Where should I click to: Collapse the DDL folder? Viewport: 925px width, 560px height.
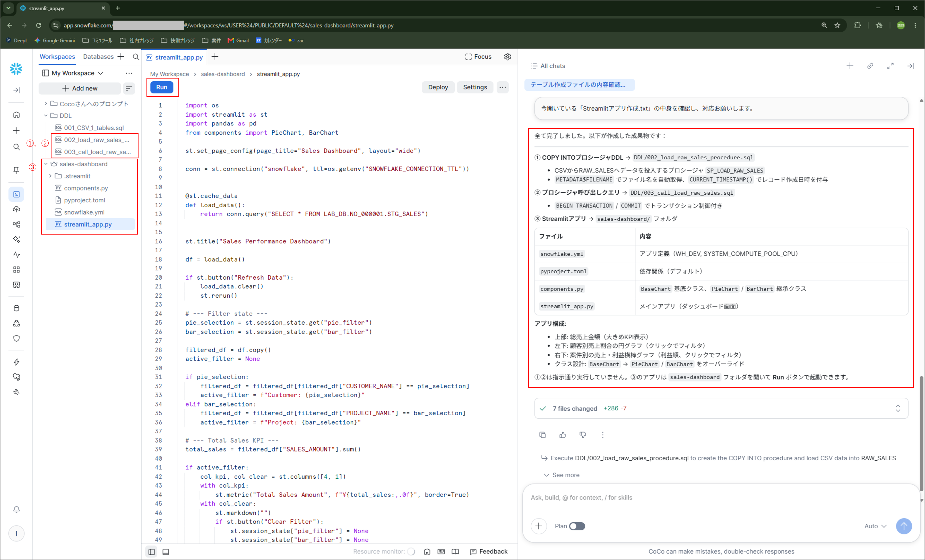coord(46,116)
